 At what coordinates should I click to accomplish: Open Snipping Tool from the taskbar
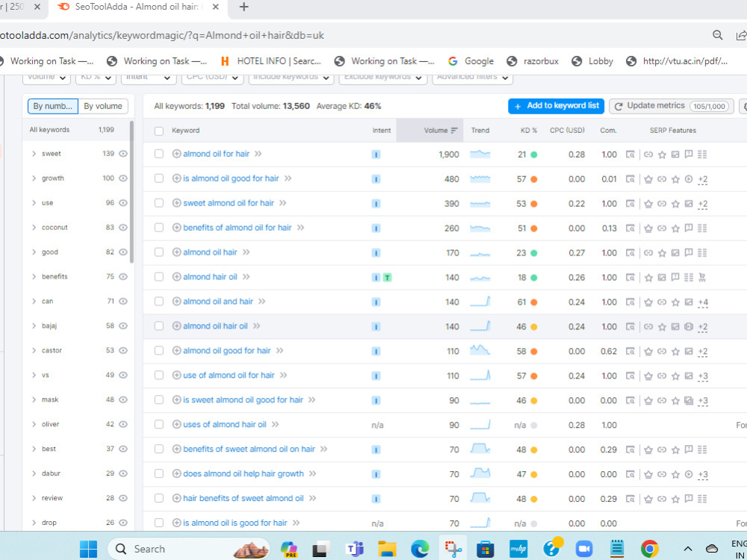(453, 549)
